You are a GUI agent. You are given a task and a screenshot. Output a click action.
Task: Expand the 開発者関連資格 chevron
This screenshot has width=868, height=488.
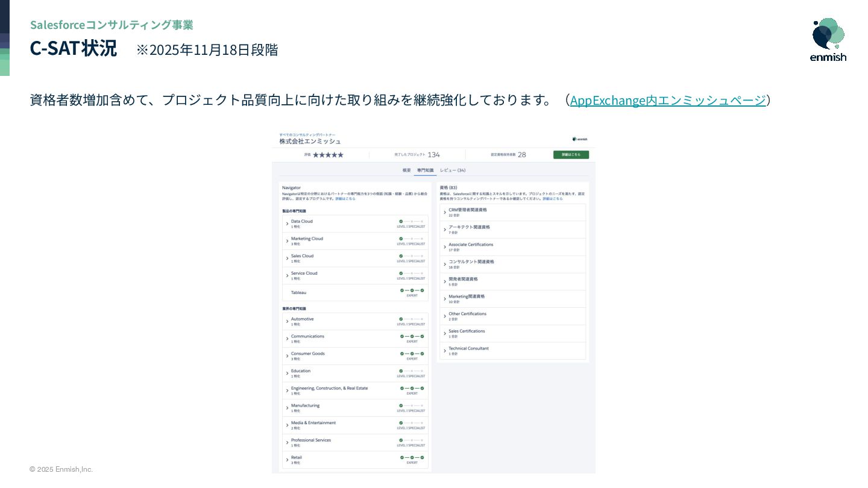pyautogui.click(x=445, y=281)
